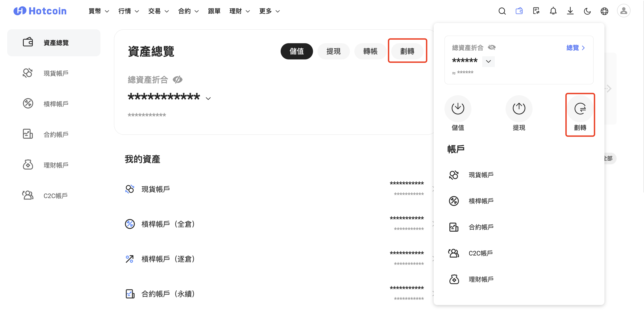Image resolution: width=644 pixels, height=312 pixels.
Task: Open the language globe icon
Action: (604, 11)
